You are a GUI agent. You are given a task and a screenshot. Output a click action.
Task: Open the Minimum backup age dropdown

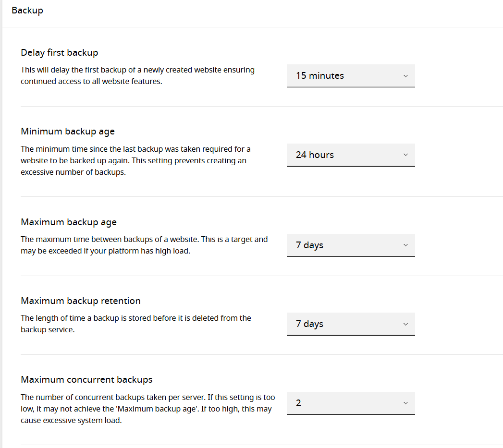[350, 155]
